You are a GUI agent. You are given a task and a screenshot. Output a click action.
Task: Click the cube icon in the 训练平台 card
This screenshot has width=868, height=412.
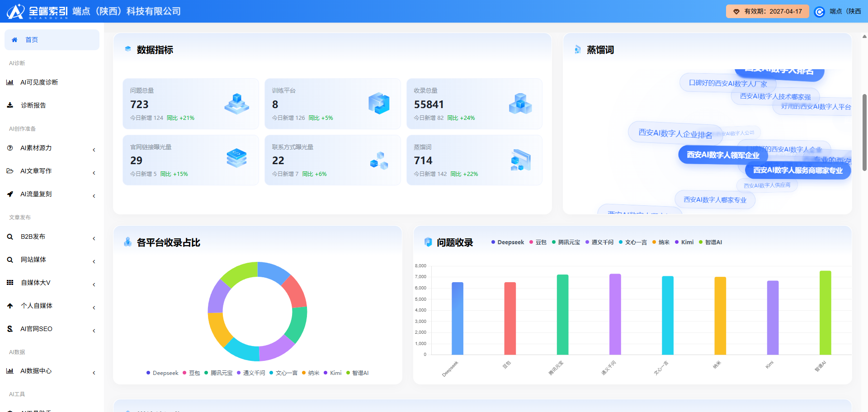(x=379, y=104)
